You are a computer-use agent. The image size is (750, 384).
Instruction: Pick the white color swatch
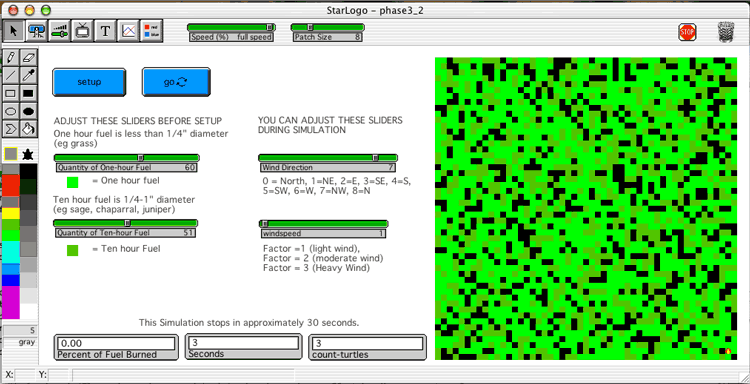click(x=28, y=311)
